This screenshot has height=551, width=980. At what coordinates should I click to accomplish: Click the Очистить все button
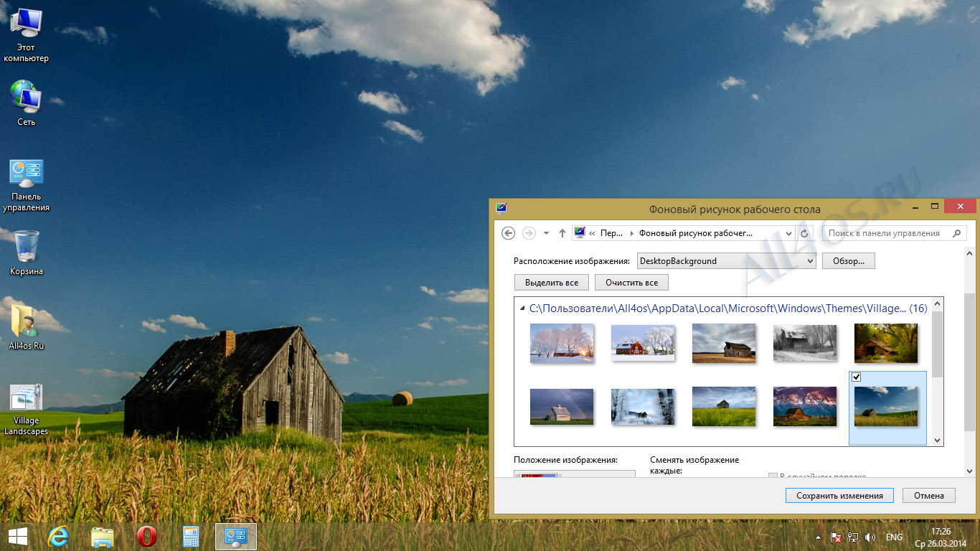tap(631, 283)
